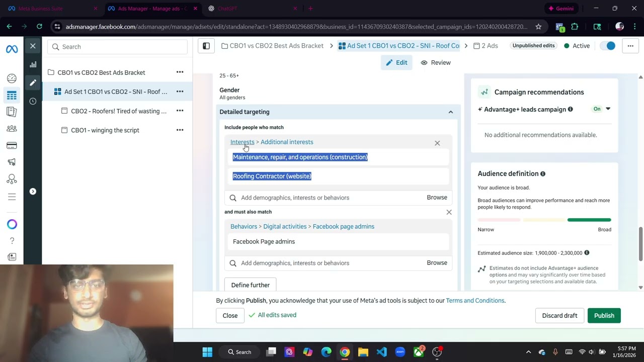This screenshot has width=644, height=362.
Task: Show estimated audience size info
Action: [x=587, y=253]
